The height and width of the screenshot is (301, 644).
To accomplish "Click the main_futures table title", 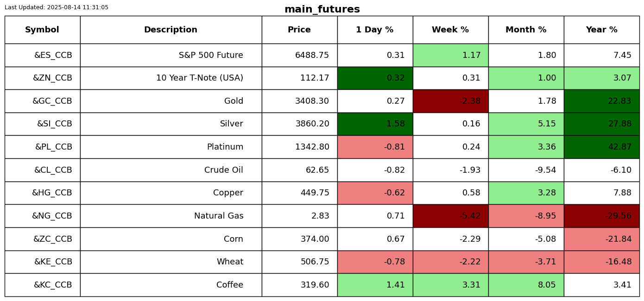I will (322, 9).
